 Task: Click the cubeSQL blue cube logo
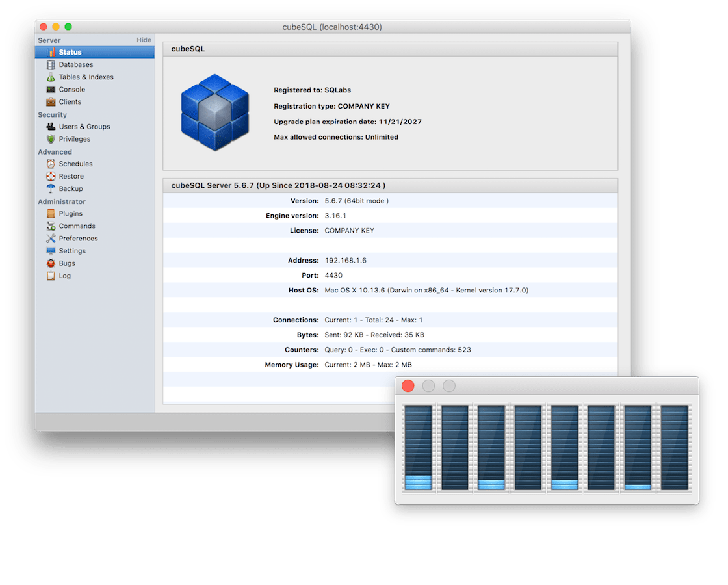215,112
